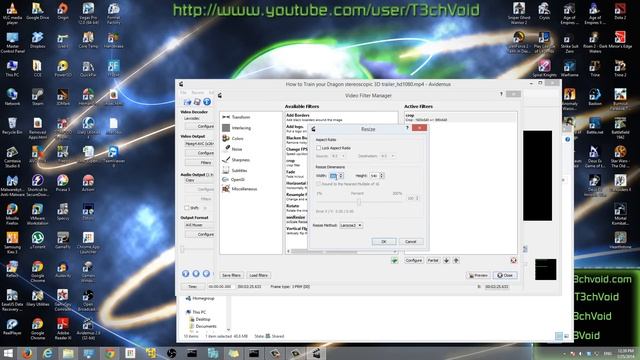This screenshot has height=360, width=640.
Task: Launch Internet Explorer from the taskbar
Action: (48, 353)
